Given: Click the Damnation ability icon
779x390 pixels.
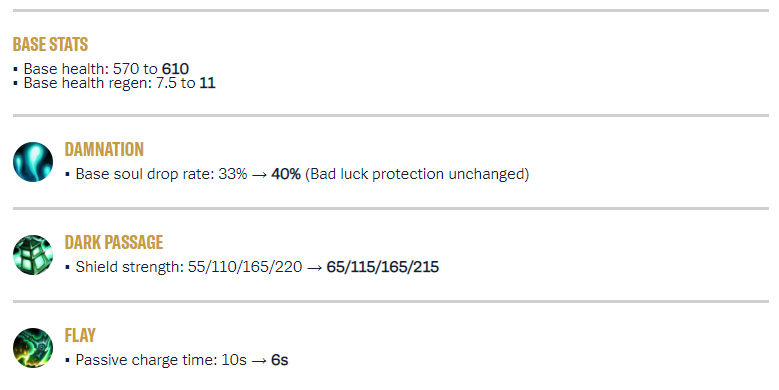Looking at the screenshot, I should [33, 162].
